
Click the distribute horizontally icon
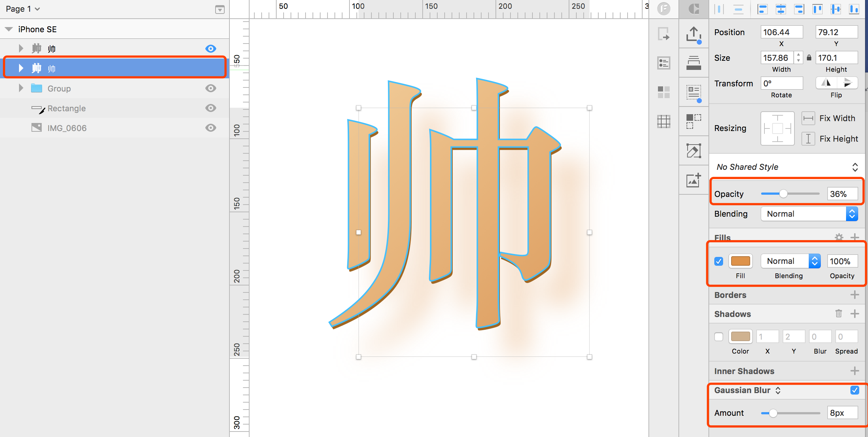coord(719,9)
